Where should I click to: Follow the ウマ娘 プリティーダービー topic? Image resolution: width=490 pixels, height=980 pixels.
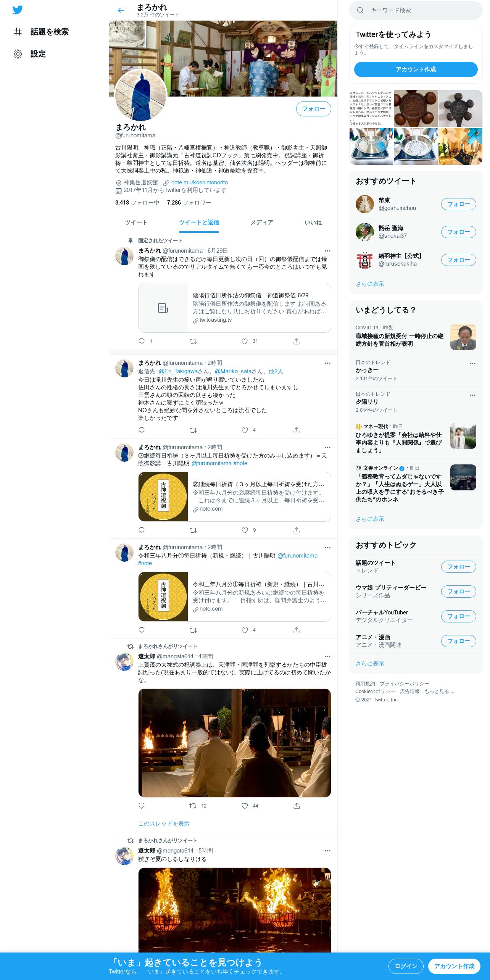[458, 592]
